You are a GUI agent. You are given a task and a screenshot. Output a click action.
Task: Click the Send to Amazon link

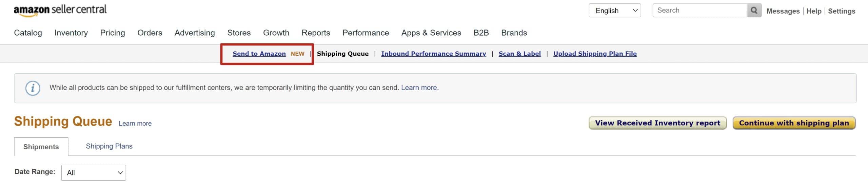pyautogui.click(x=259, y=54)
